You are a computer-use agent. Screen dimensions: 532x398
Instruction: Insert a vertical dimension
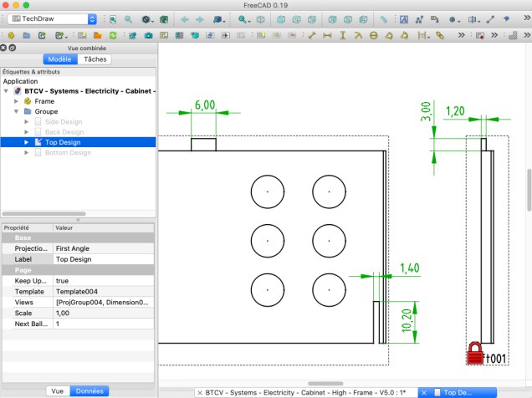tap(342, 35)
